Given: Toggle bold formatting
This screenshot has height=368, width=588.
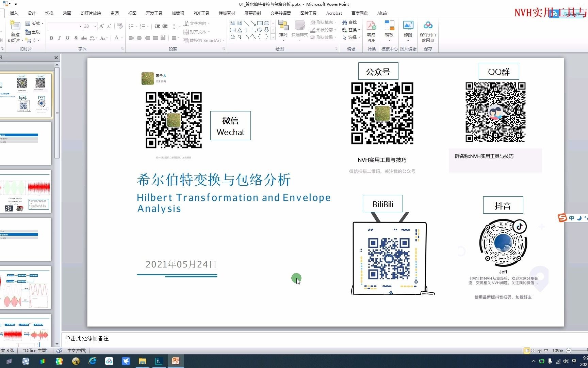Looking at the screenshot, I should tap(51, 38).
